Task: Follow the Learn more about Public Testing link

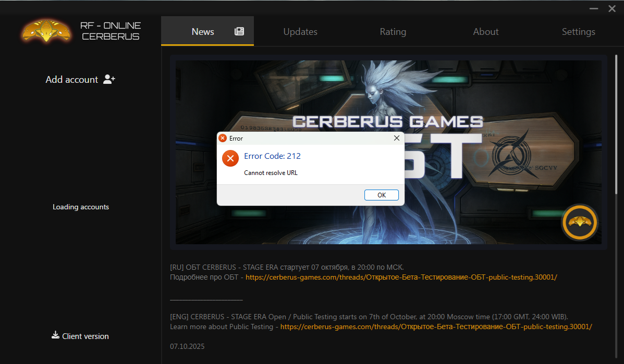Action: click(x=436, y=327)
